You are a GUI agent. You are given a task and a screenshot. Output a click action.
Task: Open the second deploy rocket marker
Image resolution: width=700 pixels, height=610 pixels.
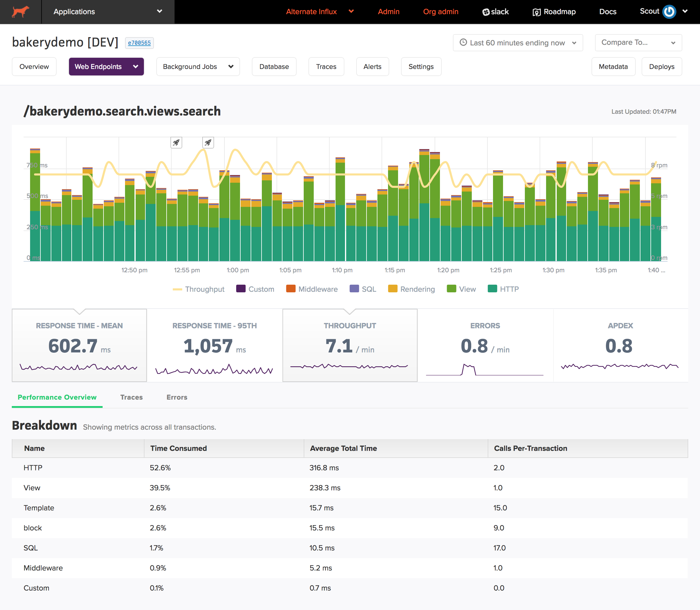point(208,142)
